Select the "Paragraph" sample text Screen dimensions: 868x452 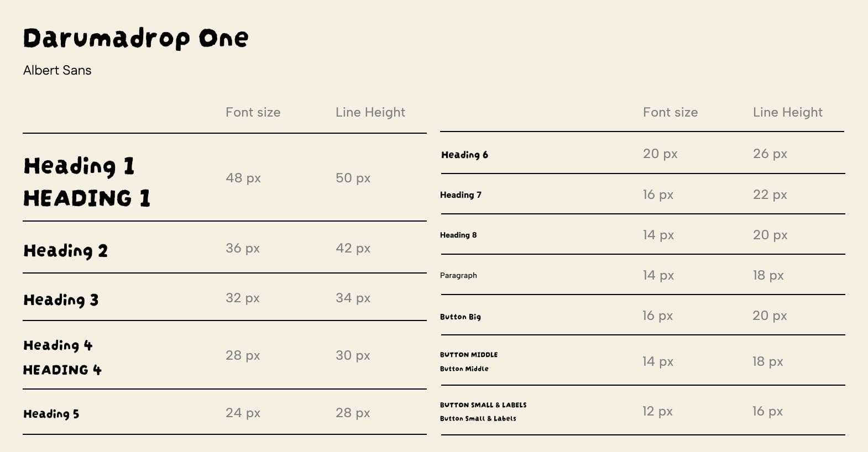coord(458,275)
